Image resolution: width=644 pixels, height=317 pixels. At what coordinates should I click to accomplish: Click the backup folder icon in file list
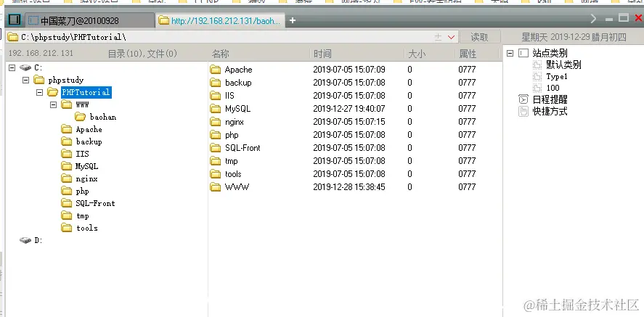click(215, 83)
